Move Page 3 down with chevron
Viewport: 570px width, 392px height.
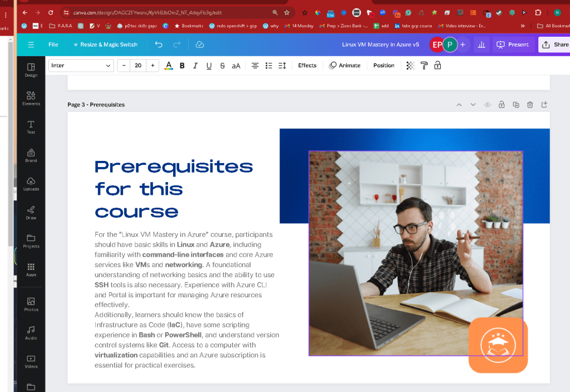[x=473, y=105]
